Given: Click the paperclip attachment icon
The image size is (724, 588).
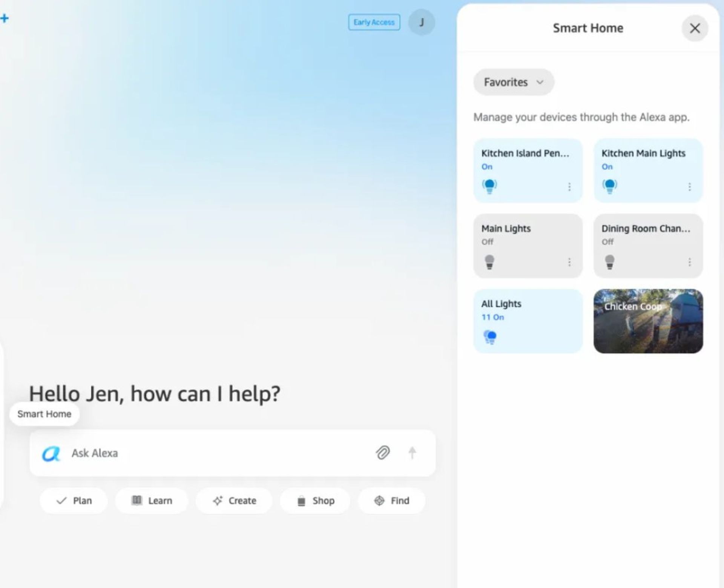Looking at the screenshot, I should click(382, 452).
